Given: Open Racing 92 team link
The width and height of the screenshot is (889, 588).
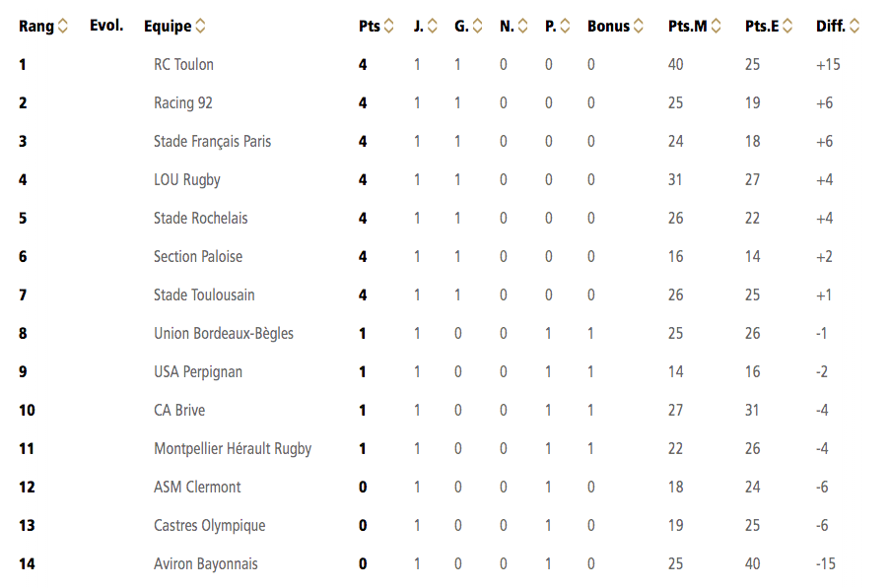Looking at the screenshot, I should pos(183,103).
